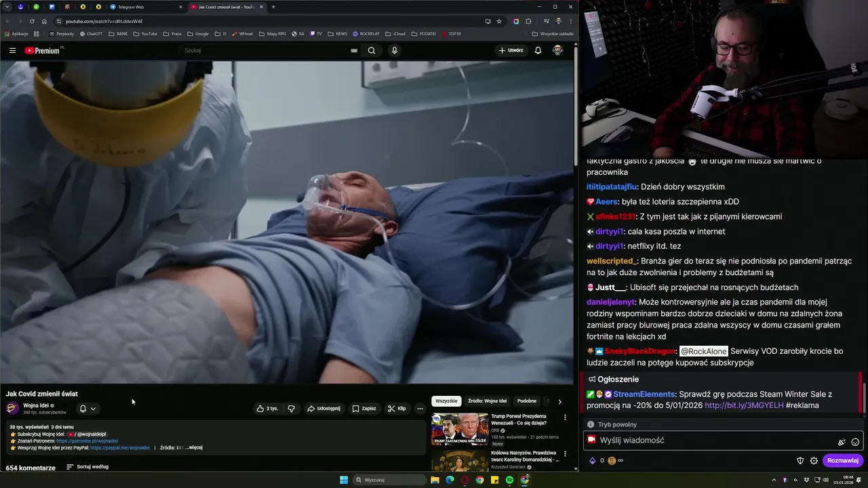
Task: Dislike the video with thumbs down
Action: coord(292,409)
